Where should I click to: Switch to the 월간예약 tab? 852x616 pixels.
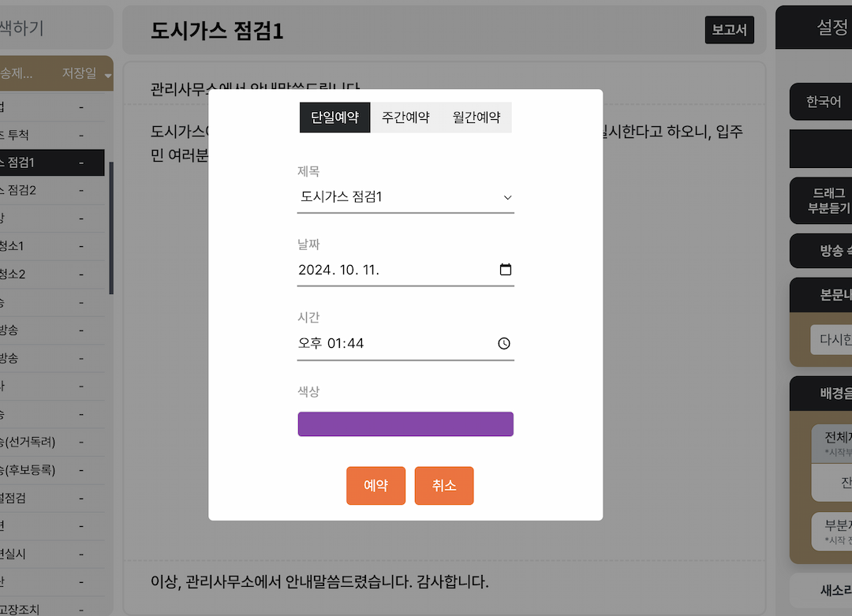tap(476, 118)
